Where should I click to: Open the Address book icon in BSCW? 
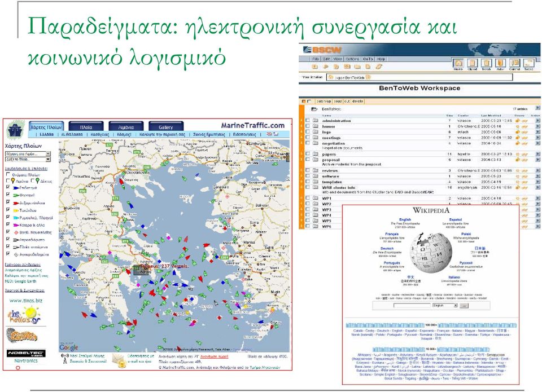(x=500, y=63)
